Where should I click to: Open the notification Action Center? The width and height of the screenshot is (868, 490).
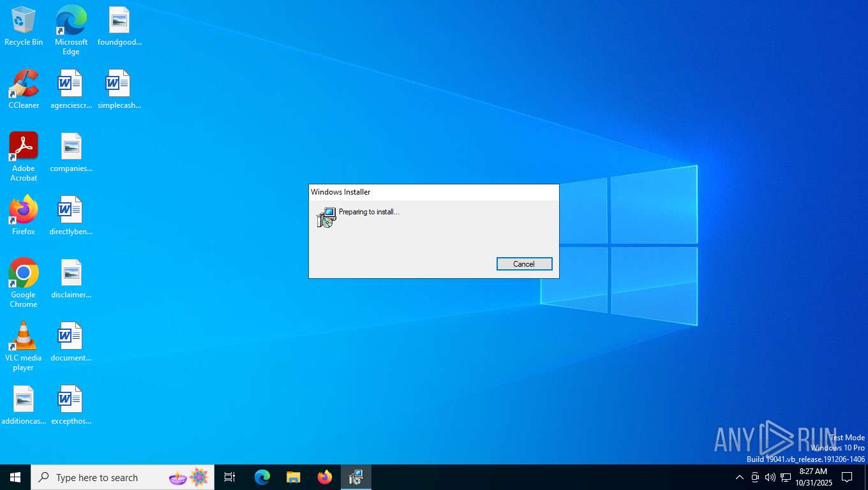pyautogui.click(x=847, y=477)
